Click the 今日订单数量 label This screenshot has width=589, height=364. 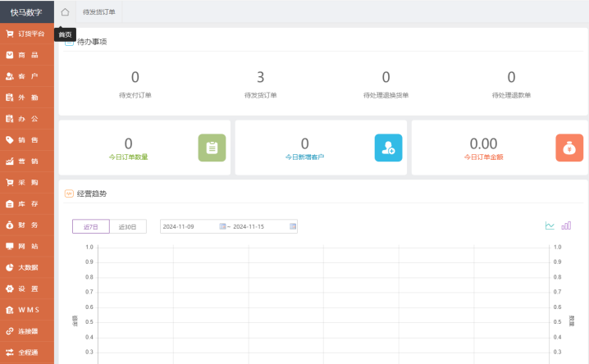(129, 157)
